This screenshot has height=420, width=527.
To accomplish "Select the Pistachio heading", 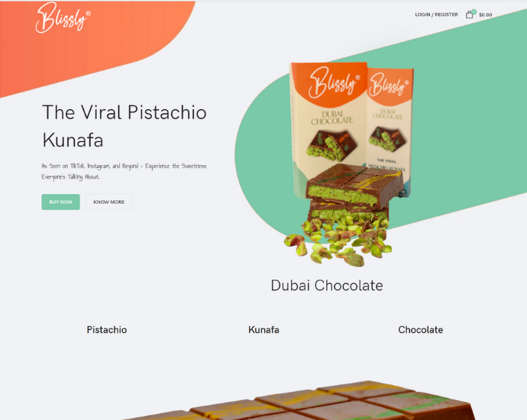I will coord(107,330).
